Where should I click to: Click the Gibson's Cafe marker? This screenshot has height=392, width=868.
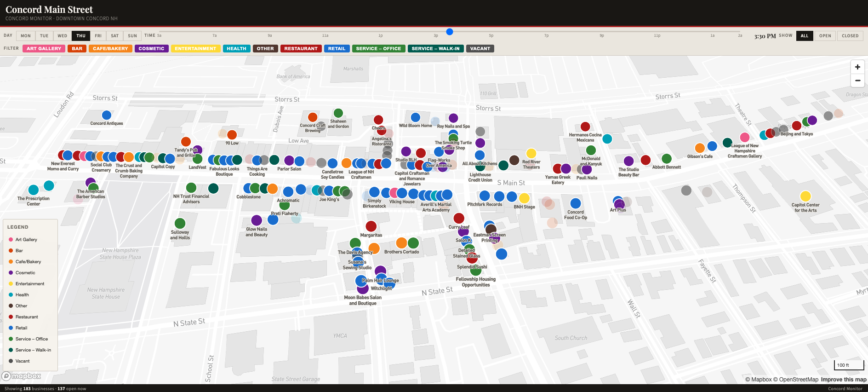[700, 148]
